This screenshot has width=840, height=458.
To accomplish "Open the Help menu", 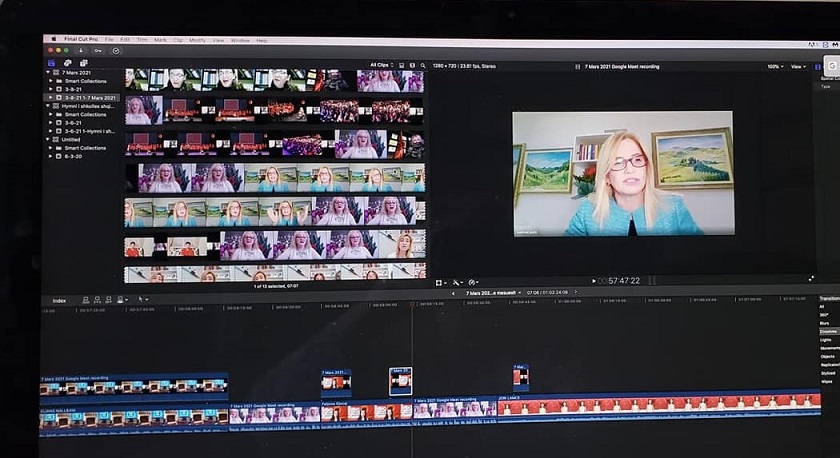I will click(261, 40).
